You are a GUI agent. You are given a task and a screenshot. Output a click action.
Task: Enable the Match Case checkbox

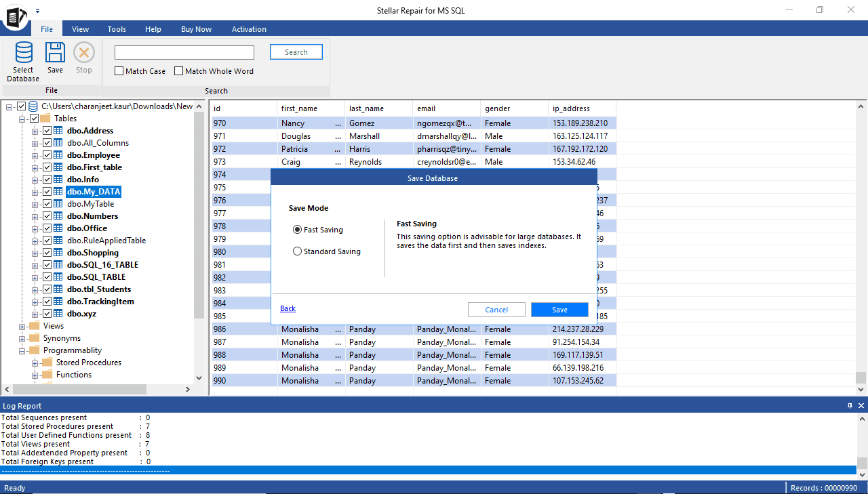pos(119,71)
